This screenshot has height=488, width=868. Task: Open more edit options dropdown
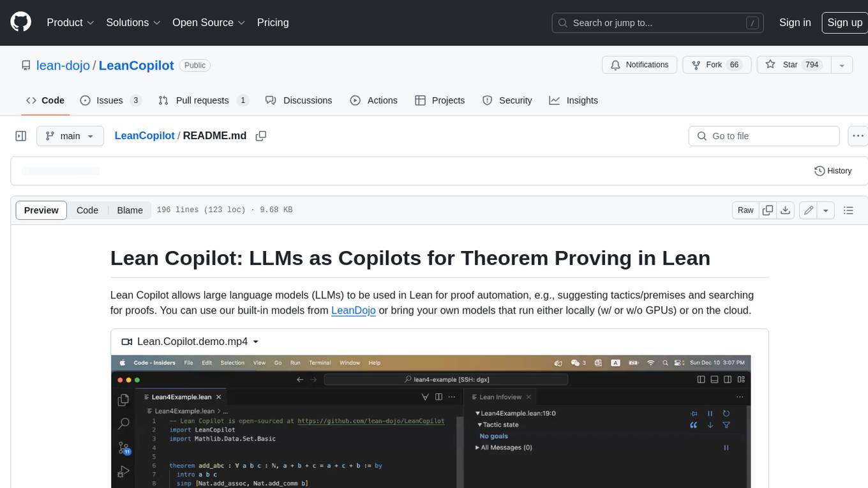[826, 210]
